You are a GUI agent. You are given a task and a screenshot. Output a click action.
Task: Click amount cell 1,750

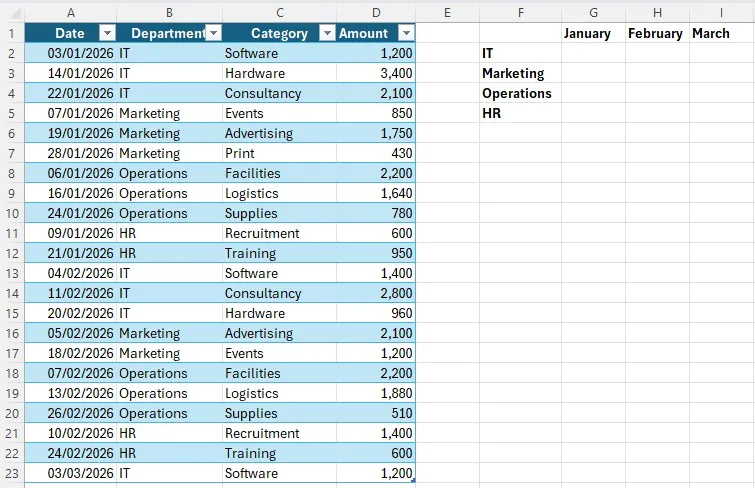(x=376, y=133)
